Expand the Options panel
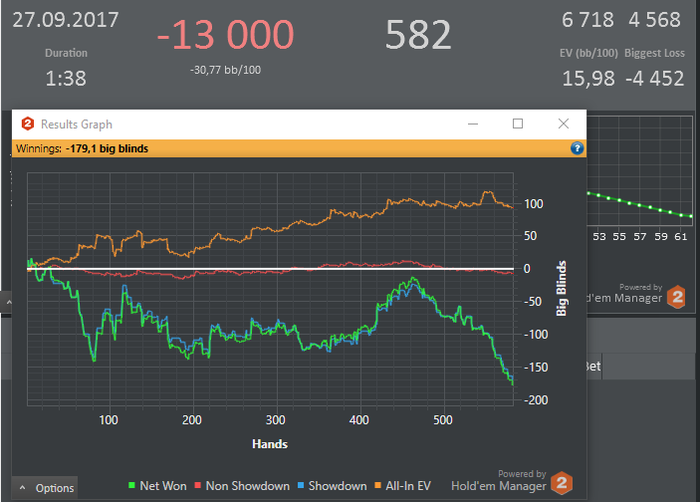 pyautogui.click(x=45, y=488)
